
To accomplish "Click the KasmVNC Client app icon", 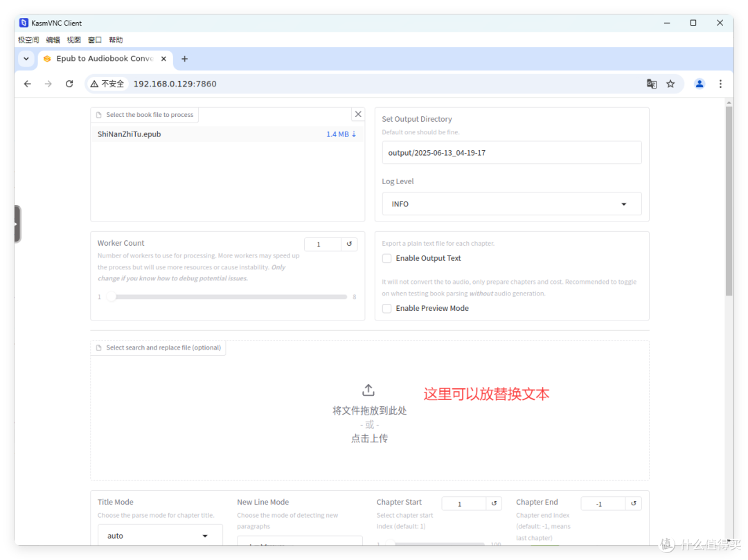I will pyautogui.click(x=24, y=23).
